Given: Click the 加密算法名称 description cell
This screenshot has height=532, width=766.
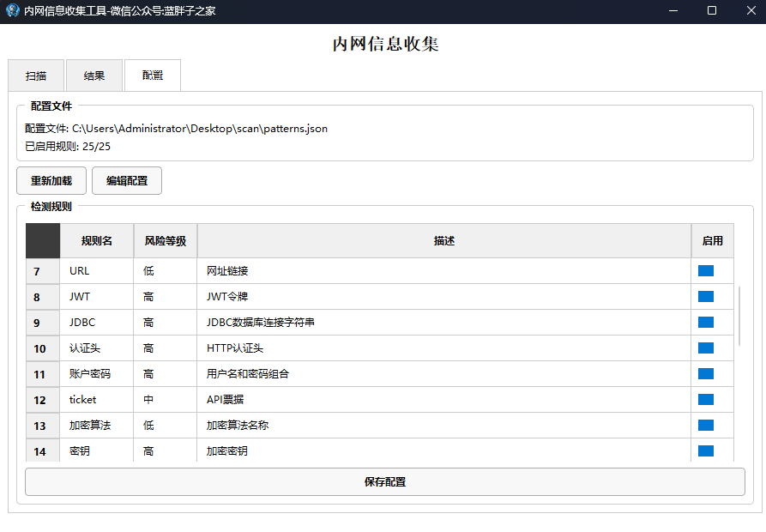Looking at the screenshot, I should tap(444, 426).
